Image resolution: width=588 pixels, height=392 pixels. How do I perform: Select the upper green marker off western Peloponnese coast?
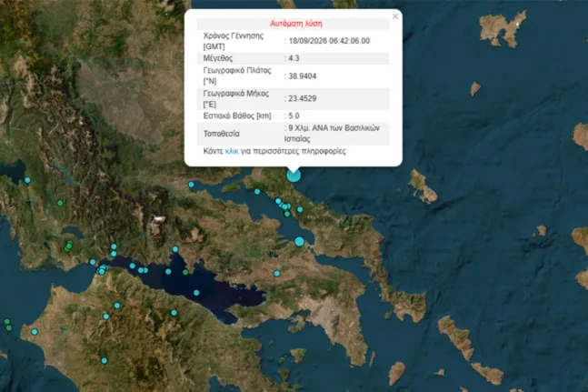point(6,321)
